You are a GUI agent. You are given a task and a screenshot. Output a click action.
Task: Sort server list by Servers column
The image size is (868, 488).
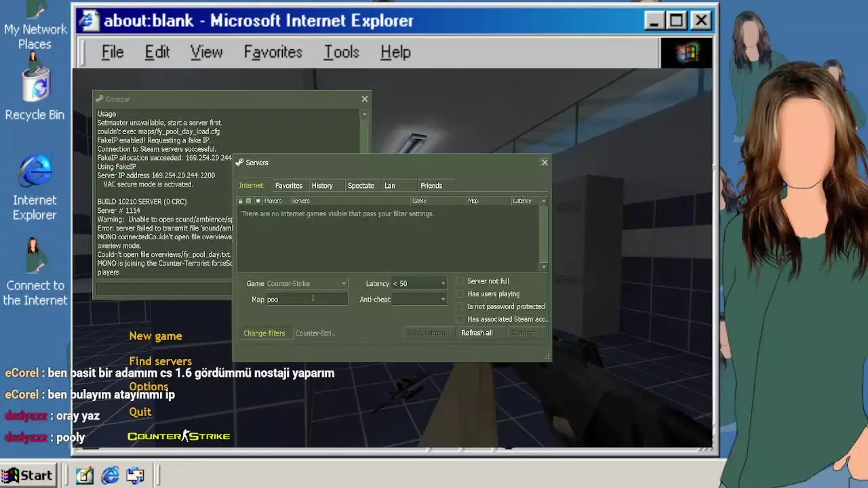click(350, 201)
